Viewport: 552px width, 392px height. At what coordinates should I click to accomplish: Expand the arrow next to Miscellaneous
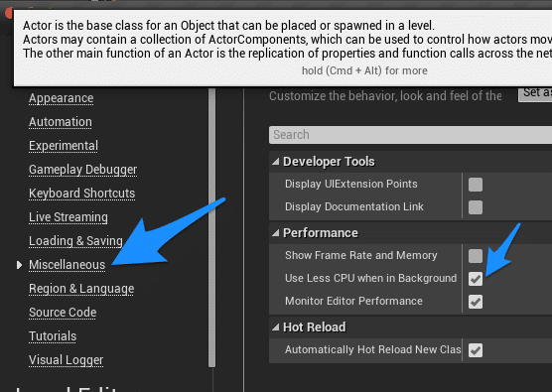20,265
